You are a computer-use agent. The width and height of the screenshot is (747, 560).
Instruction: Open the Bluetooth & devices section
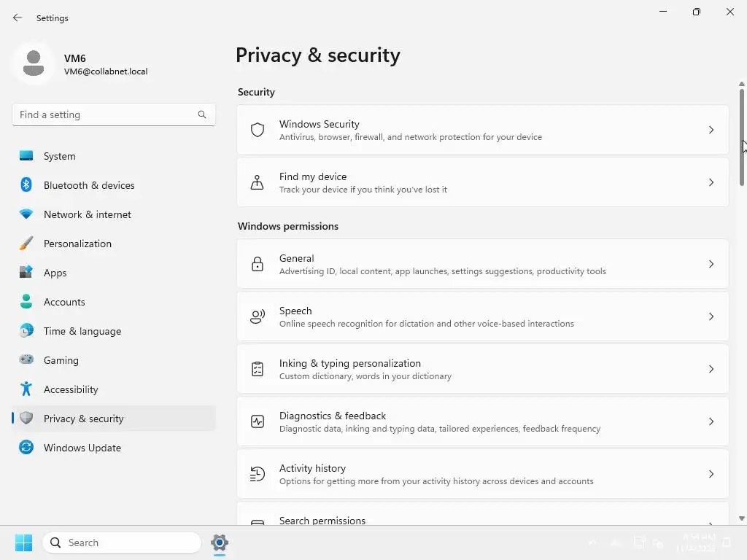pyautogui.click(x=89, y=185)
